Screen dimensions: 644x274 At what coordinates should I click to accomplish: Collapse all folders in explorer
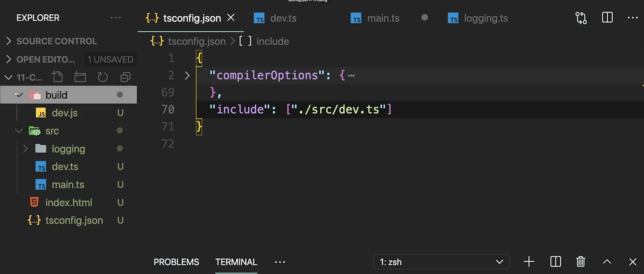[125, 77]
